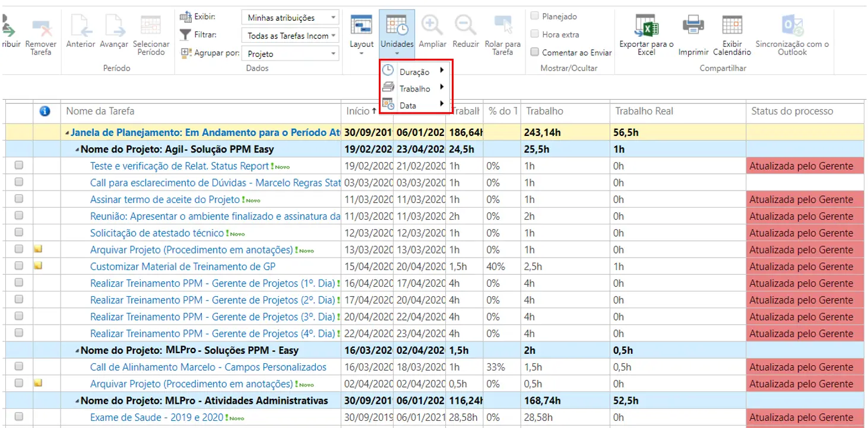This screenshot has height=428, width=868.
Task: Collapse Agil- Solução PPM Easy project group
Action: click(x=77, y=150)
